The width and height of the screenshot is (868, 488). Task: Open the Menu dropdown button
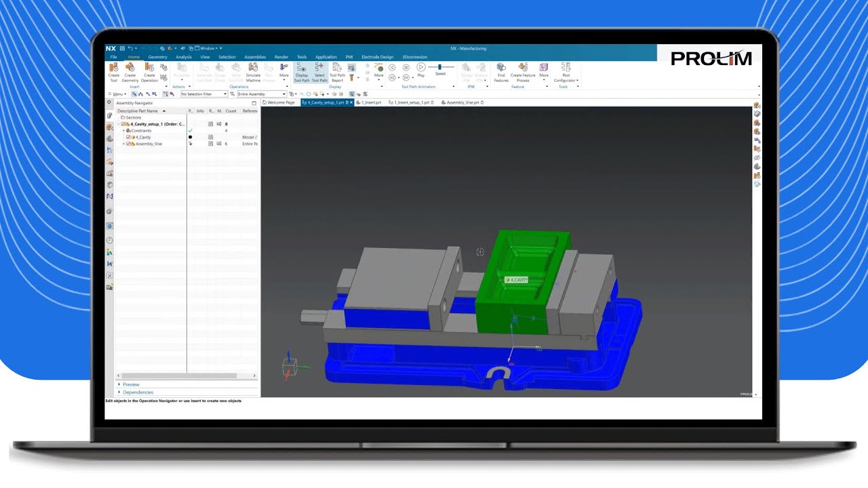tap(117, 94)
